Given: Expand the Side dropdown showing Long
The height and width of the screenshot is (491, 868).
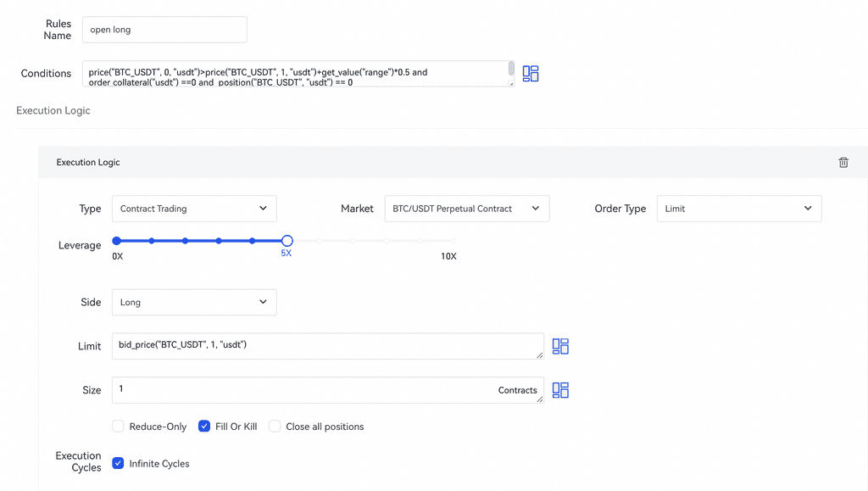Looking at the screenshot, I should (194, 302).
